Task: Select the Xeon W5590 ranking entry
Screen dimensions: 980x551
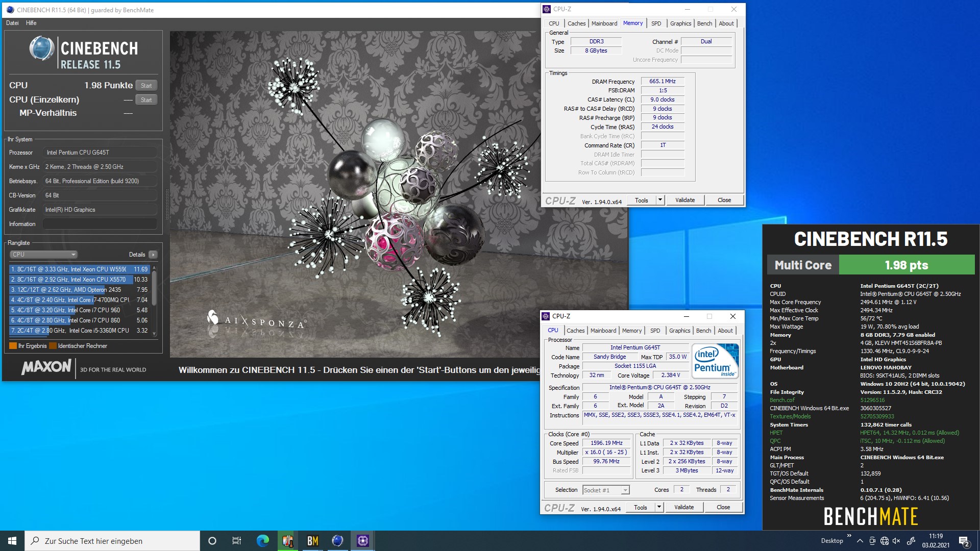Action: (x=79, y=269)
